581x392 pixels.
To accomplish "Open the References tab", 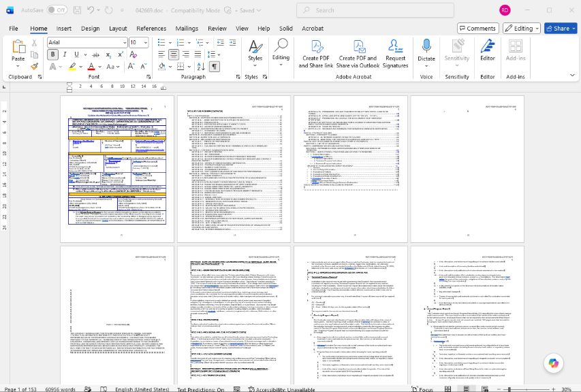I will (x=151, y=29).
